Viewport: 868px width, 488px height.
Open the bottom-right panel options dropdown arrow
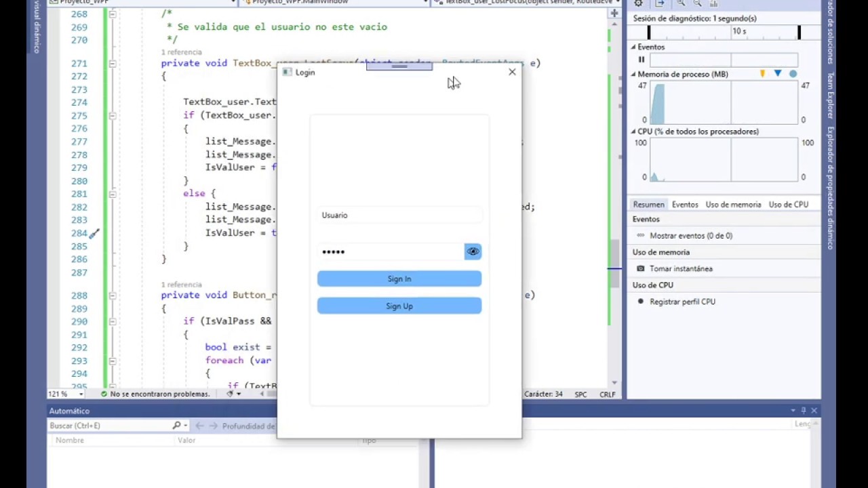tap(793, 411)
